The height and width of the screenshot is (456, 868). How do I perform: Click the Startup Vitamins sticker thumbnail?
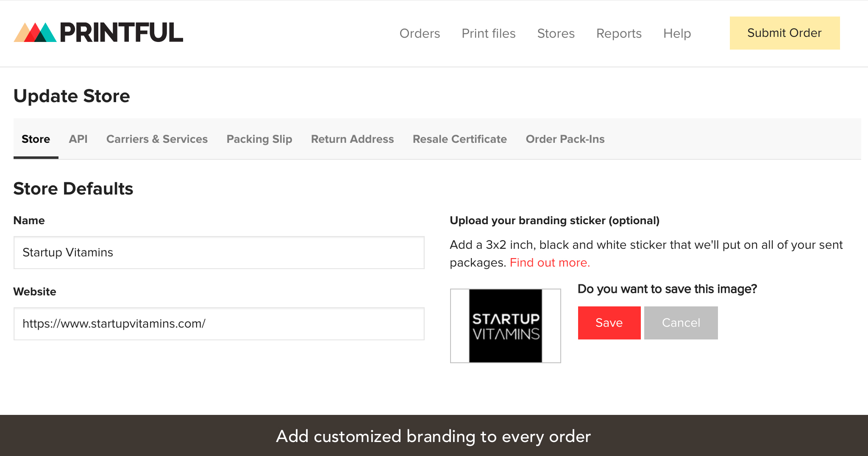[506, 326]
